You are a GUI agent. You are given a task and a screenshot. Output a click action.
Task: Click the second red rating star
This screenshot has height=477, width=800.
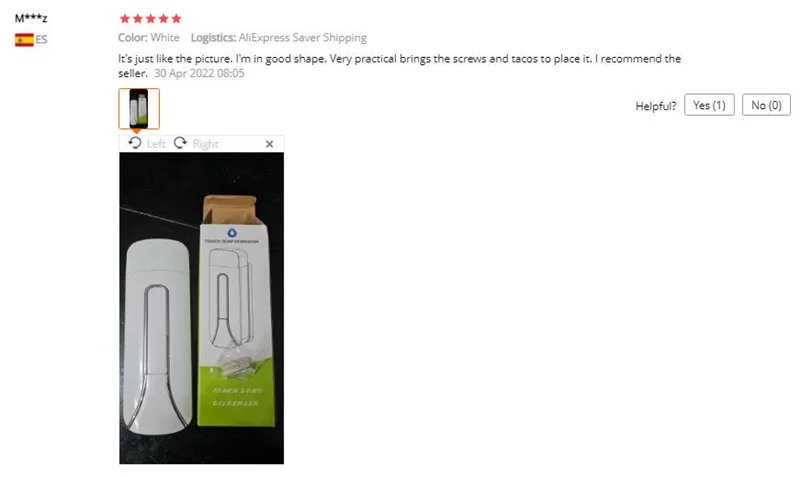coord(138,19)
